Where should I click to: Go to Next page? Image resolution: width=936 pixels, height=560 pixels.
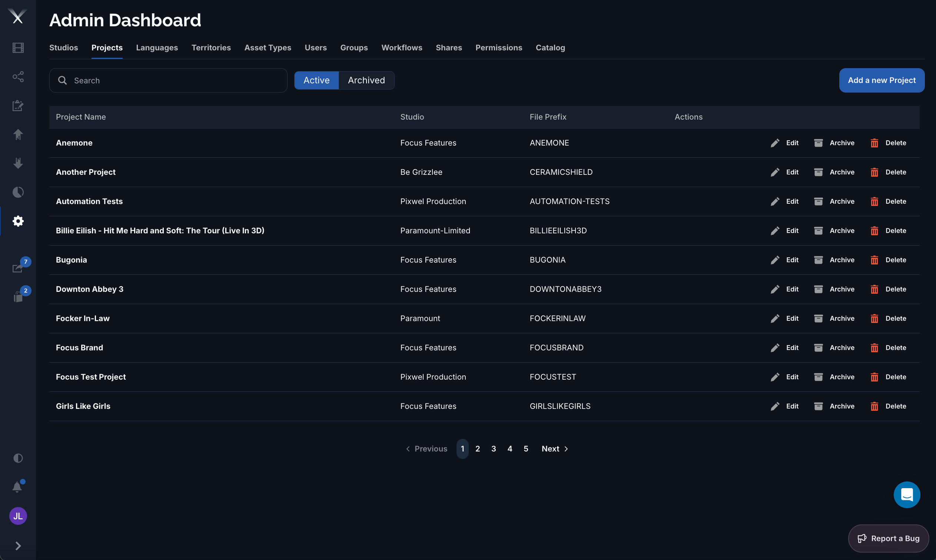pos(555,449)
